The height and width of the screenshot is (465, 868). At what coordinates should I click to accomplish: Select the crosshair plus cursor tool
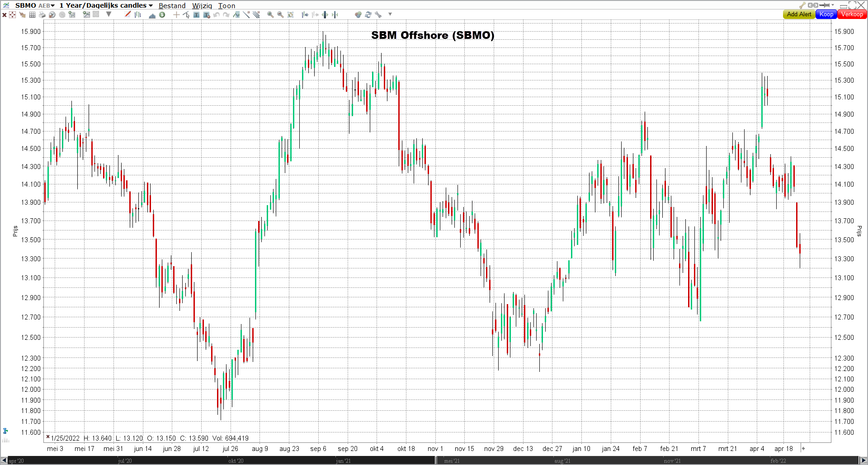coord(176,15)
